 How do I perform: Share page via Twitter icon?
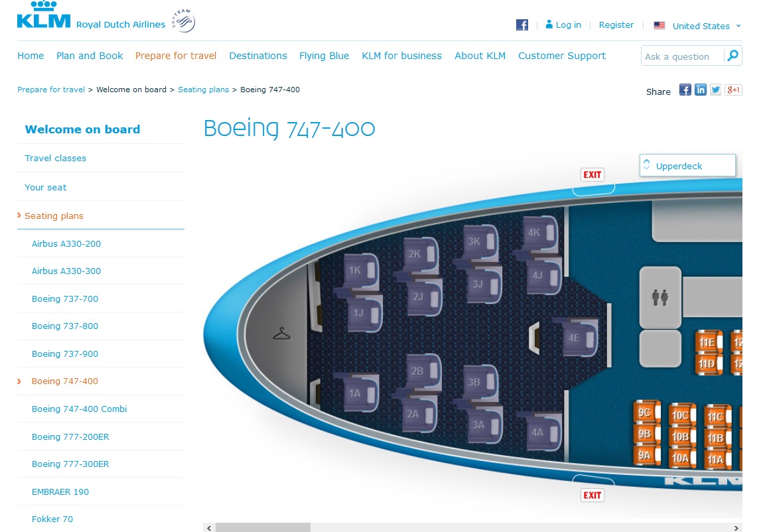point(715,90)
